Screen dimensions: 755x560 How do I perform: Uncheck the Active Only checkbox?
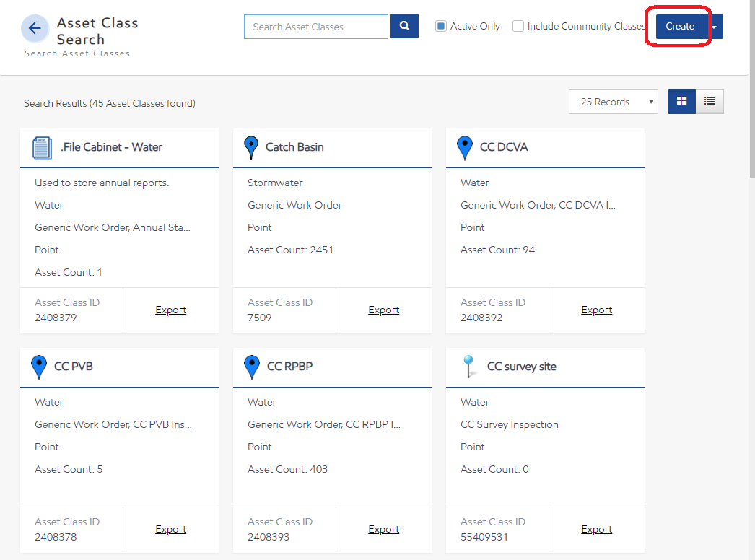[x=441, y=27]
